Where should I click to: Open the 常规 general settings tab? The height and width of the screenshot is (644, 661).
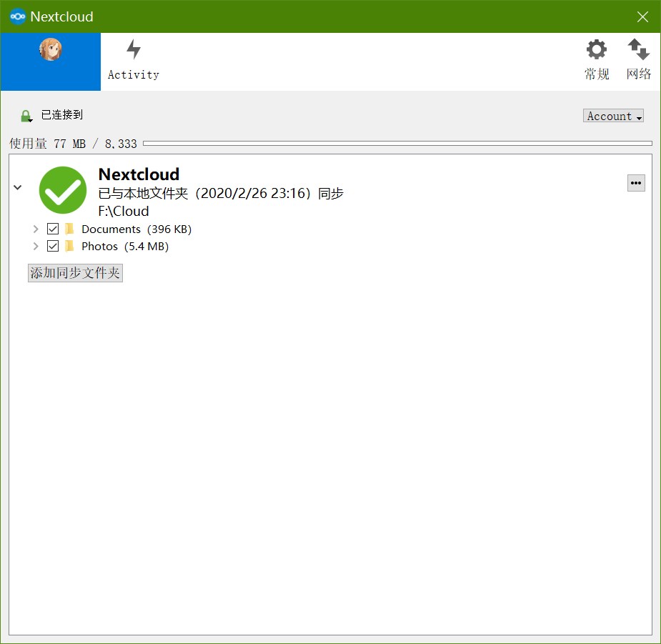[597, 60]
